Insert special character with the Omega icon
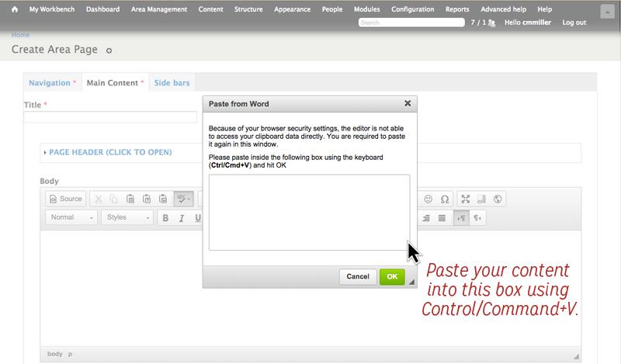The height and width of the screenshot is (364, 621). 444,199
